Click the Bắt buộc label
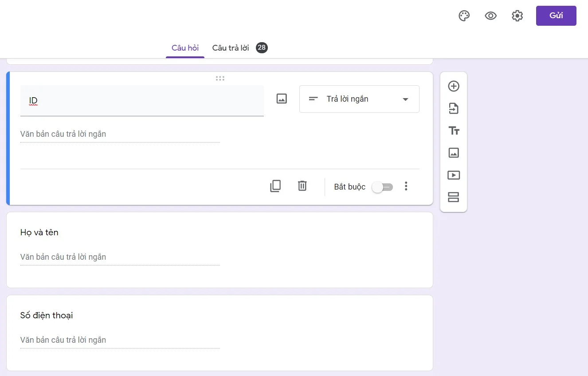 [350, 187]
